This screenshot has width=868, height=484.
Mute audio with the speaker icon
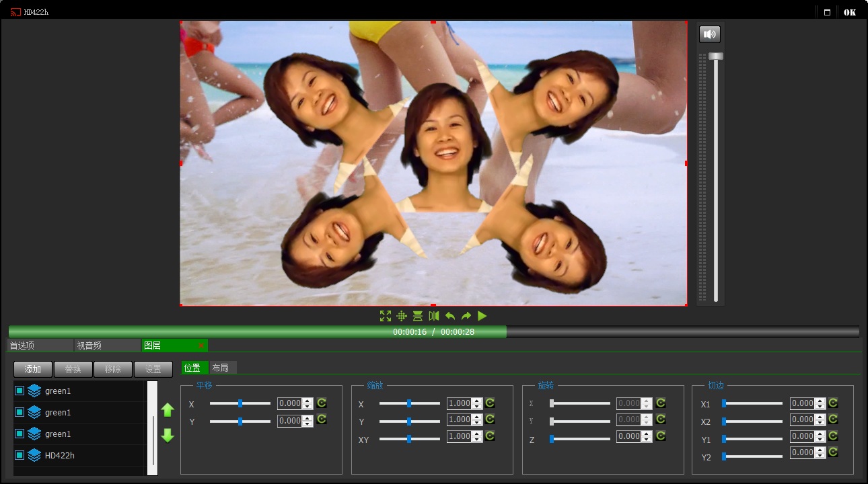tap(710, 34)
